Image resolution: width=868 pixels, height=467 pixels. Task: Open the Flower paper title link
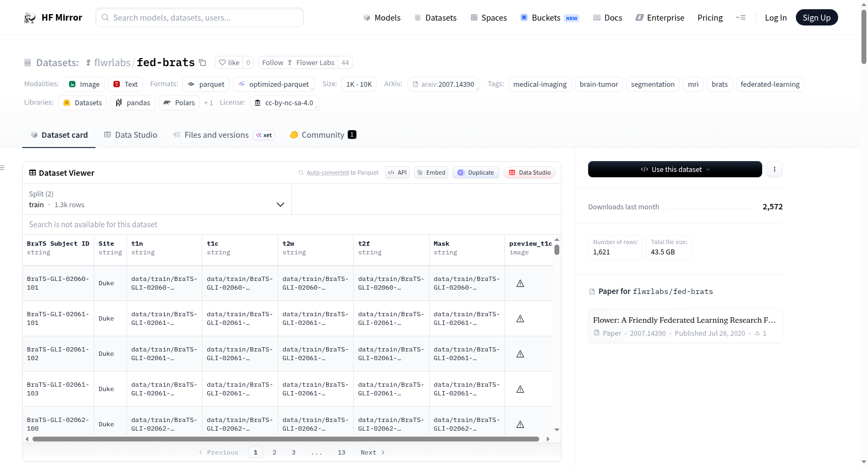click(x=685, y=320)
